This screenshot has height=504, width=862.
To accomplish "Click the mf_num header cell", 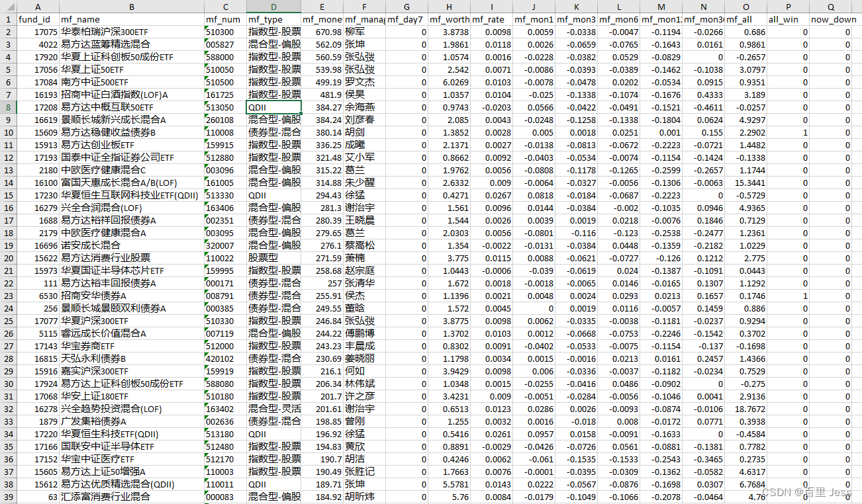I will (225, 19).
